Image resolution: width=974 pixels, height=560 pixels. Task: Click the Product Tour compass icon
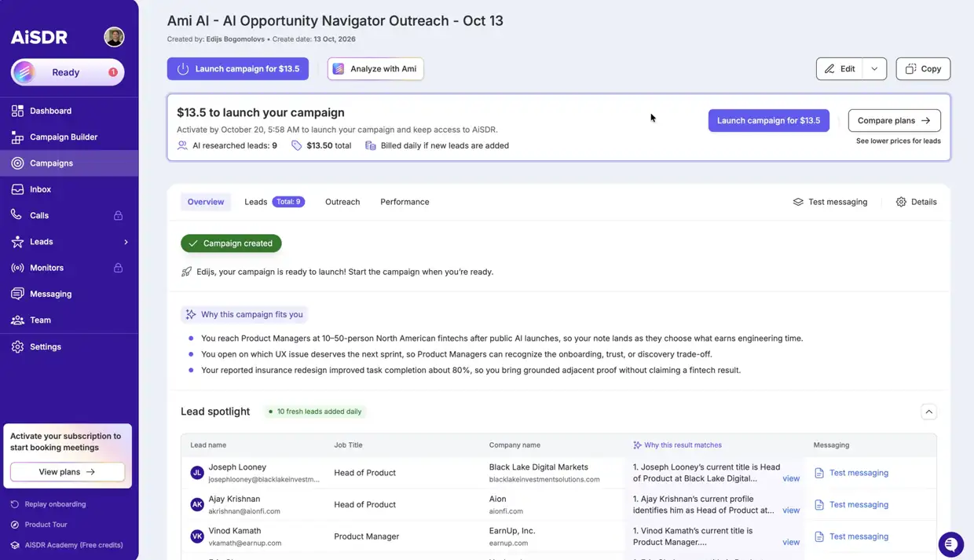[15, 525]
